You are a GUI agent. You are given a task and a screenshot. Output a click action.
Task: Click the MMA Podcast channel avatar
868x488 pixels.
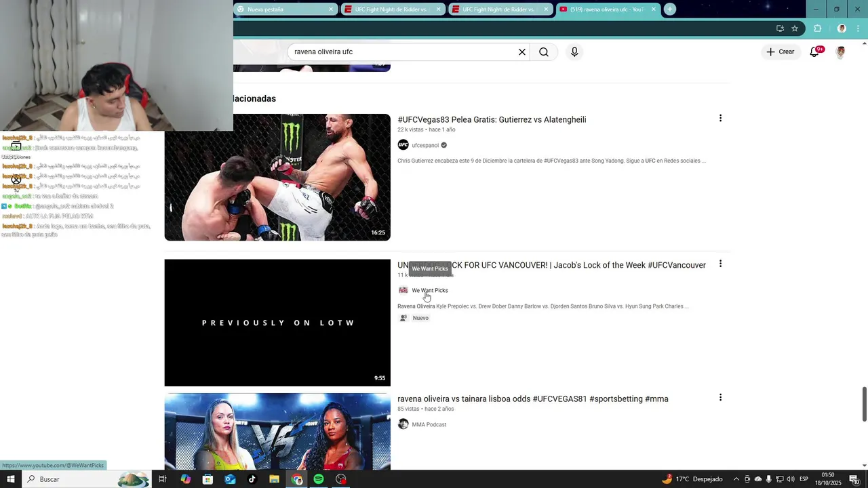click(403, 424)
